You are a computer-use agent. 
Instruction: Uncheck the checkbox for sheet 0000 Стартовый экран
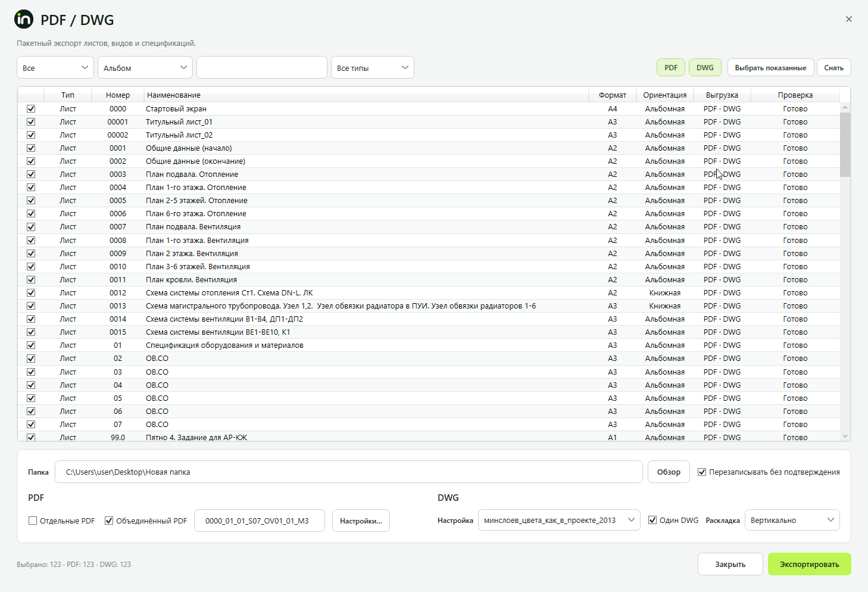click(31, 109)
